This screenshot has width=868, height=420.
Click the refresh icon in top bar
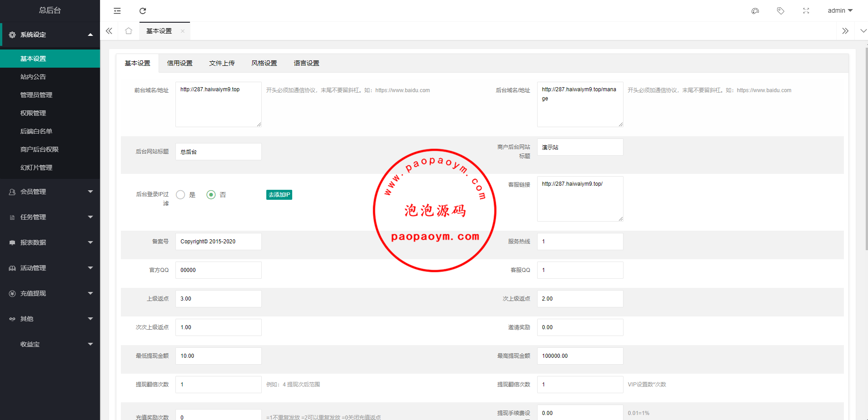(x=143, y=11)
